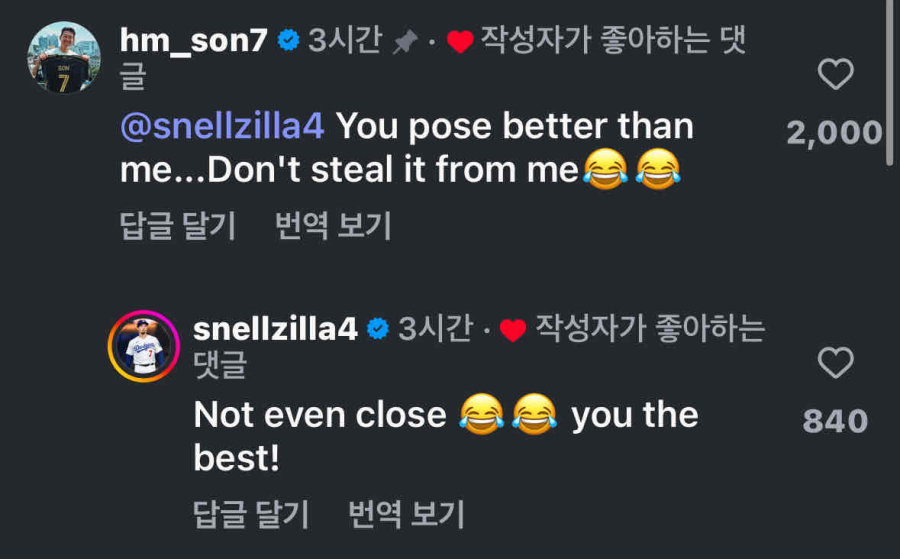Like the snellzilla4 reply with heart
The width and height of the screenshot is (900, 559).
[835, 363]
